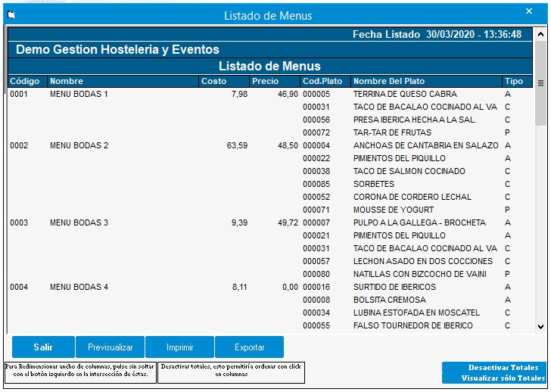Click the vertical scrollbar thumb
The width and height of the screenshot is (551, 392).
pos(541,82)
